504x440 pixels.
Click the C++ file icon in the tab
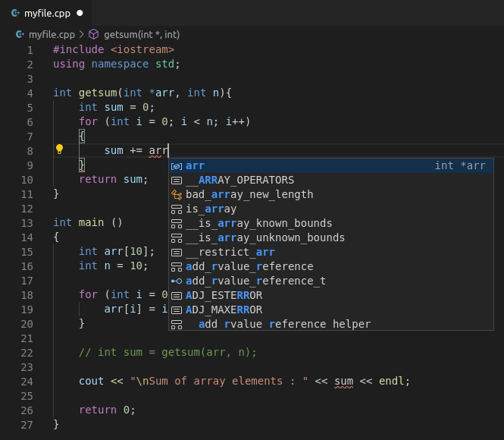click(15, 14)
